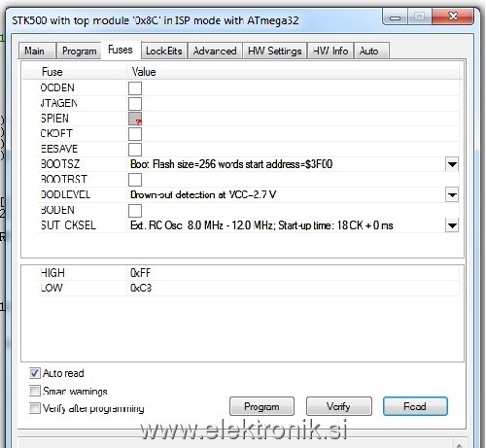Click the Verify button
The image size is (486, 448).
click(x=339, y=406)
